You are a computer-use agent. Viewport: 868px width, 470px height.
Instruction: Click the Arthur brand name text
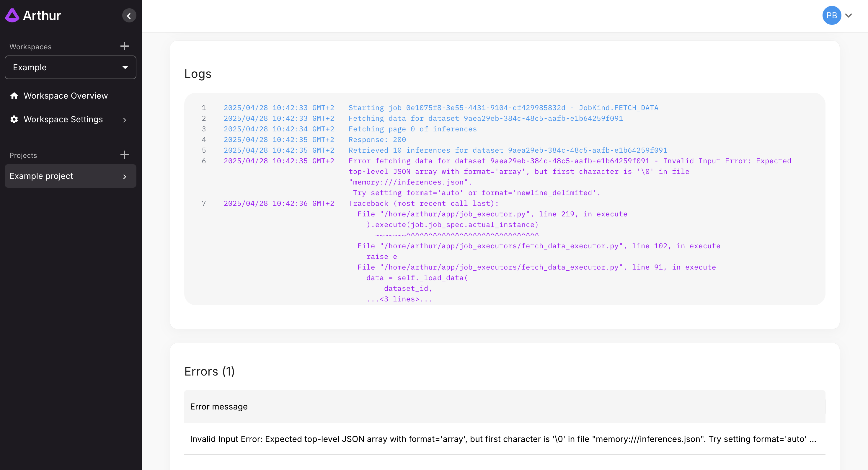tap(42, 15)
